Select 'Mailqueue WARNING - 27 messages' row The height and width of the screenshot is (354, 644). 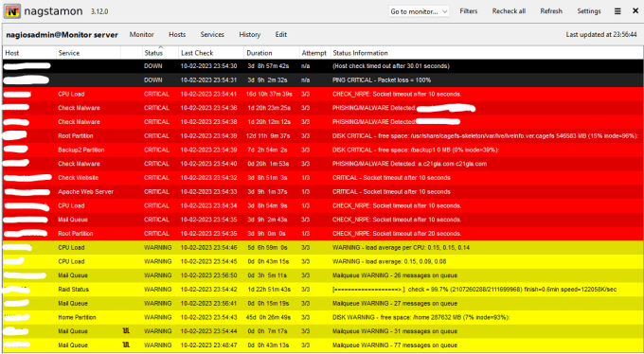[x=323, y=304]
